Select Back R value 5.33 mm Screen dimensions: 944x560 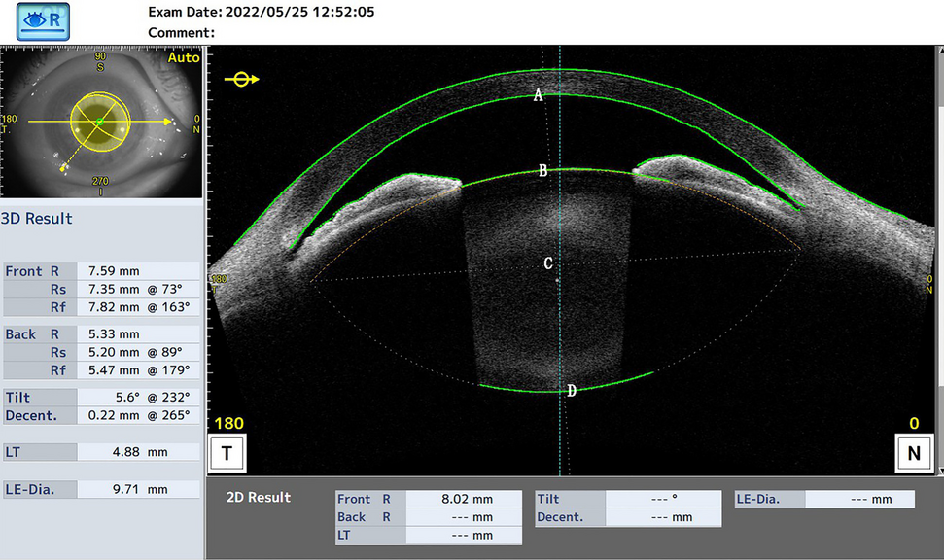point(138,334)
